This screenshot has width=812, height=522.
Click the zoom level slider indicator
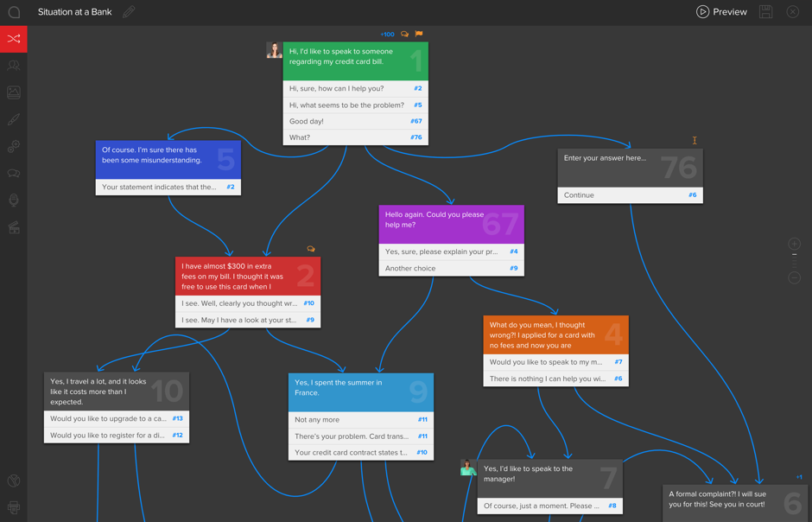click(794, 255)
